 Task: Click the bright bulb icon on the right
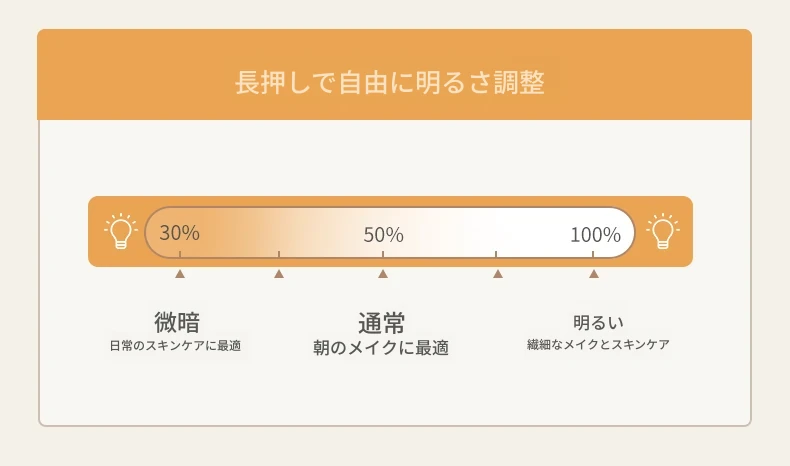tap(663, 231)
